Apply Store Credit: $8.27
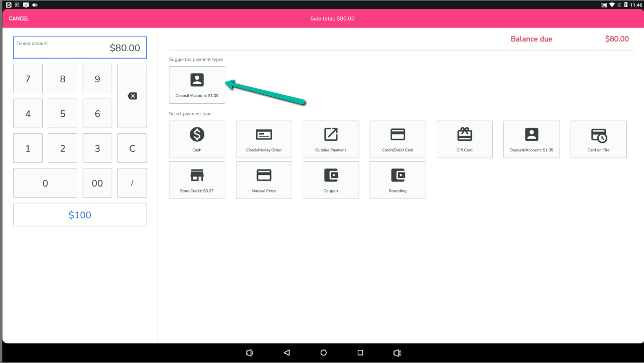Image resolution: width=644 pixels, height=363 pixels. [x=197, y=180]
